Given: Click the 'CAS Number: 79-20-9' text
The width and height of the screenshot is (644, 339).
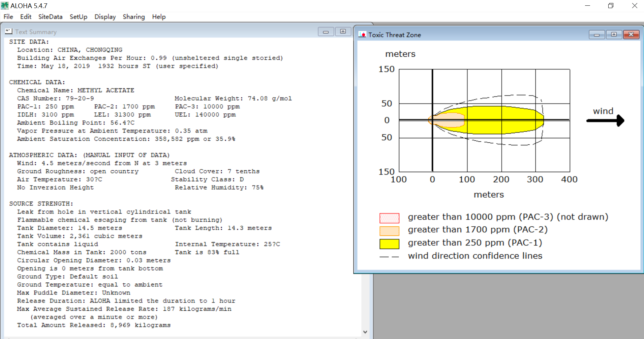Looking at the screenshot, I should coord(56,98).
